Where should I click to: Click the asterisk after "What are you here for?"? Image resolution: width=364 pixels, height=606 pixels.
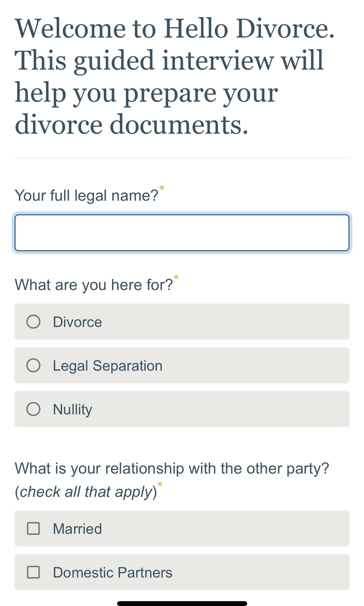coord(176,277)
